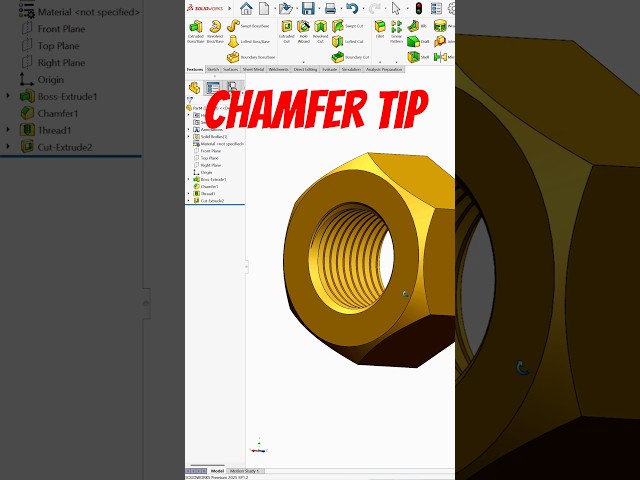This screenshot has height=480, width=640.
Task: Create a new document with the New icon
Action: [x=264, y=8]
